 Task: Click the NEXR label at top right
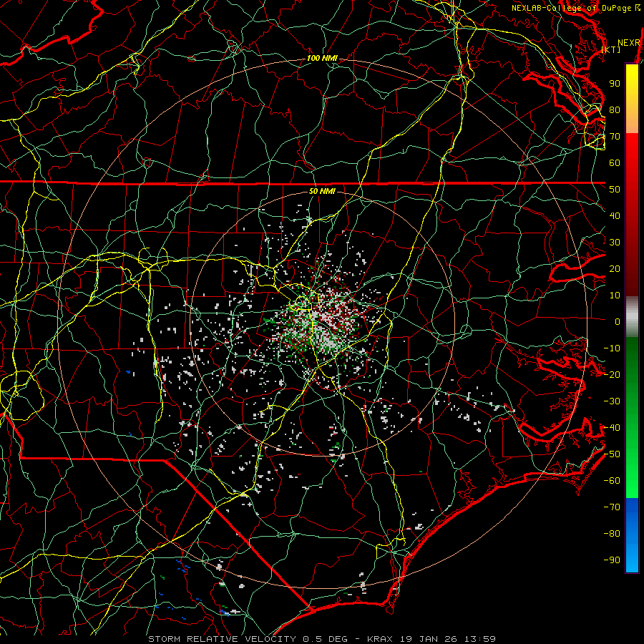pos(628,43)
